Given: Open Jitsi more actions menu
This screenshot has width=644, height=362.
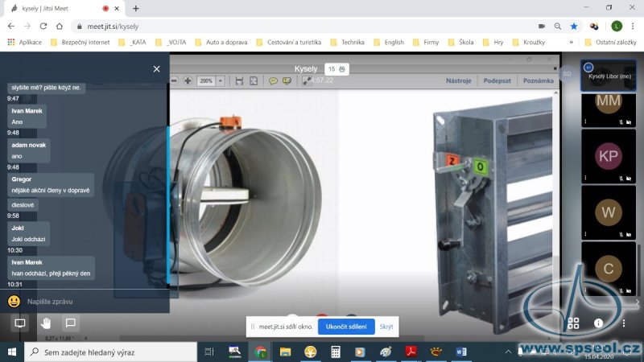Looking at the screenshot, I should (623, 323).
